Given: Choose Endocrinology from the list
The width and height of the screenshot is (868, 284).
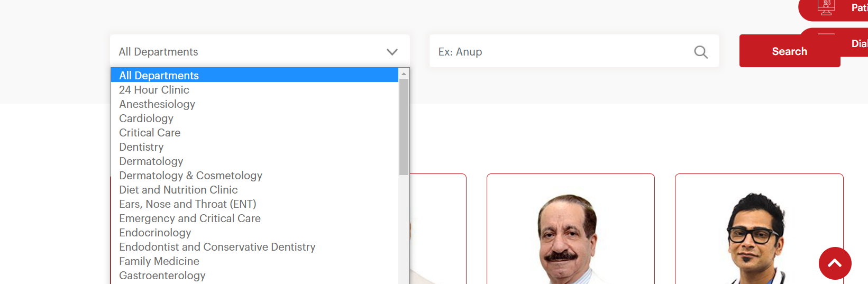Looking at the screenshot, I should (254, 232).
